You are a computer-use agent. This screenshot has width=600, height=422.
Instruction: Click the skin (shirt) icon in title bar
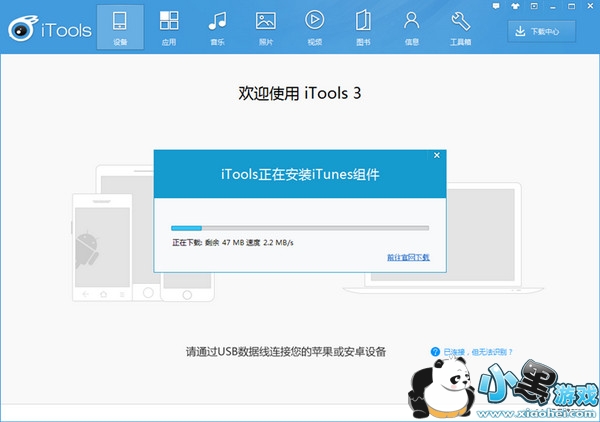tap(515, 6)
